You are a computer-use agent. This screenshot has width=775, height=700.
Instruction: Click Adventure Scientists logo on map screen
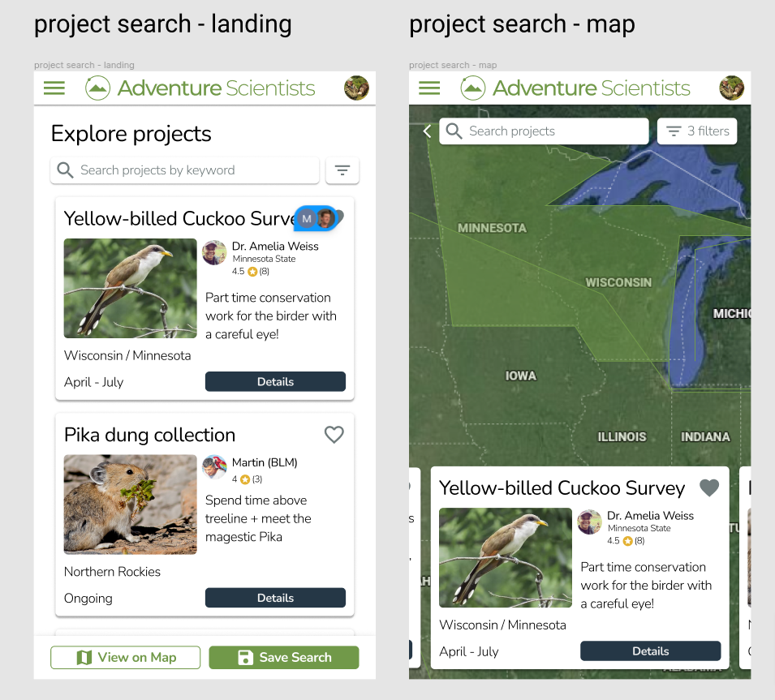tap(575, 88)
